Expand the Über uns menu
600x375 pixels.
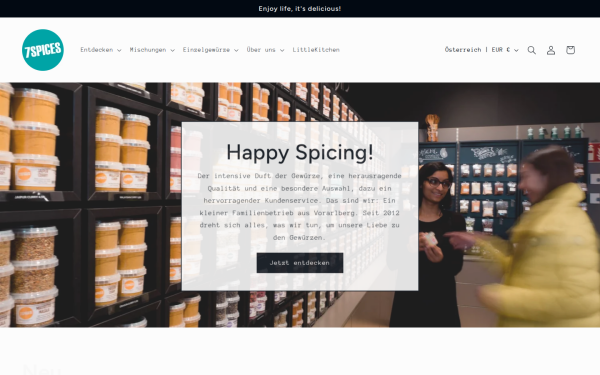[265, 50]
